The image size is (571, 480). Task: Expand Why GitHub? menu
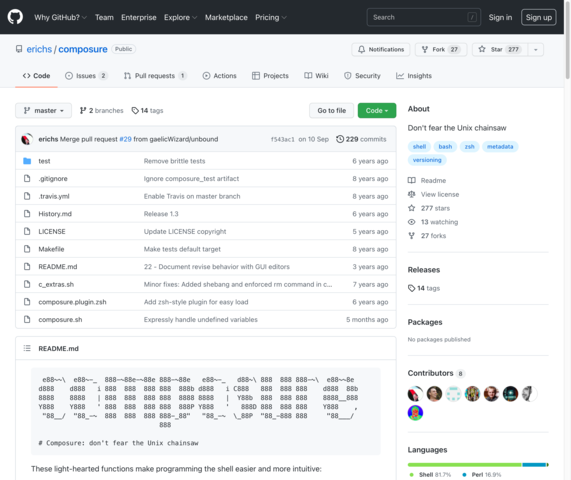click(60, 17)
